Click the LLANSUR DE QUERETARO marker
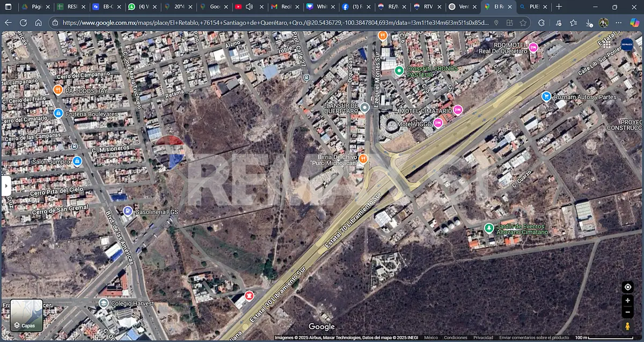 365,107
